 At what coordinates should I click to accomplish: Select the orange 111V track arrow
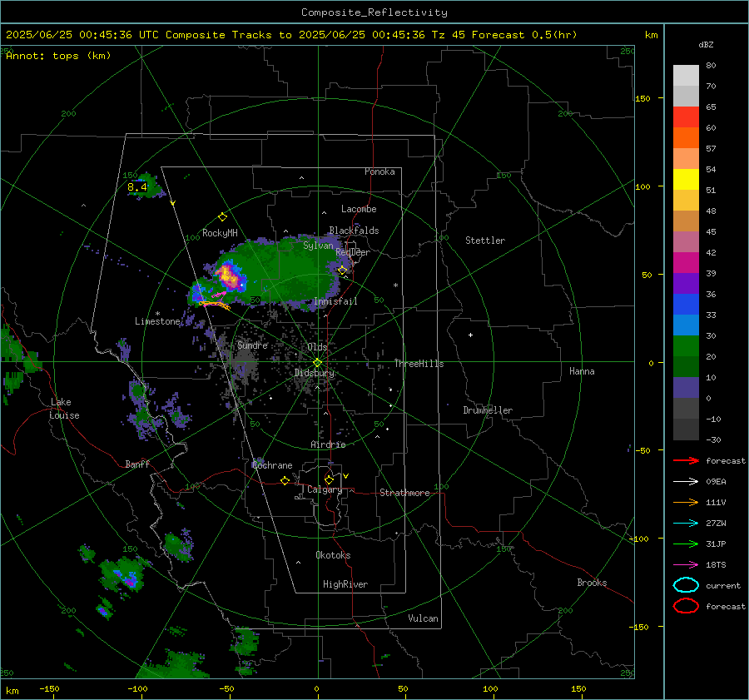point(686,502)
